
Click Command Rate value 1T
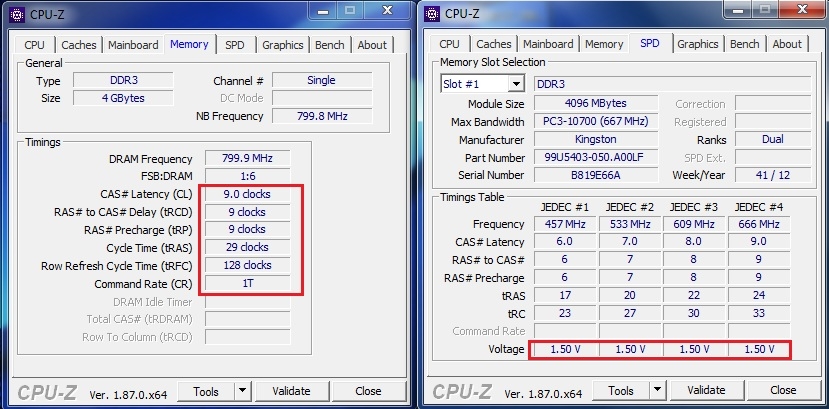click(x=247, y=283)
